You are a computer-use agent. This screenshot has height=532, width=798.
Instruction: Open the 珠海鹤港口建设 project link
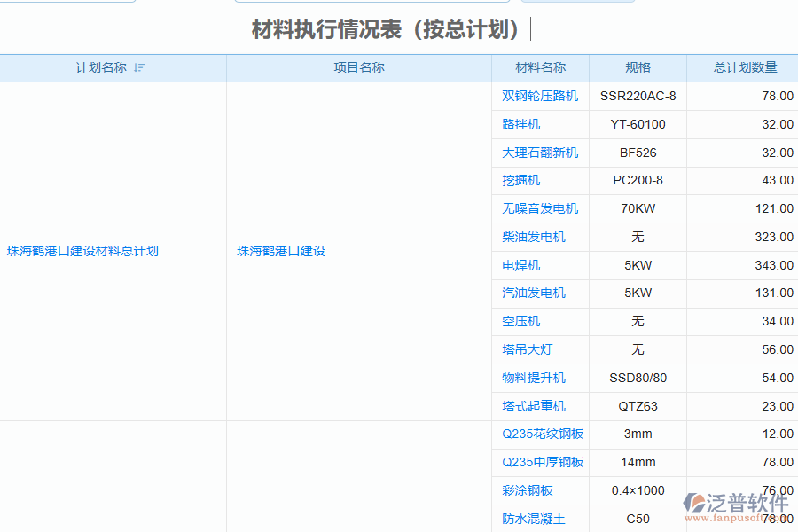coord(281,251)
